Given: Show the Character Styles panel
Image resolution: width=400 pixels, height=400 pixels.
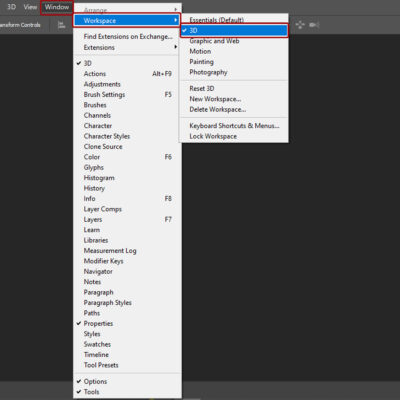Looking at the screenshot, I should pyautogui.click(x=127, y=136).
